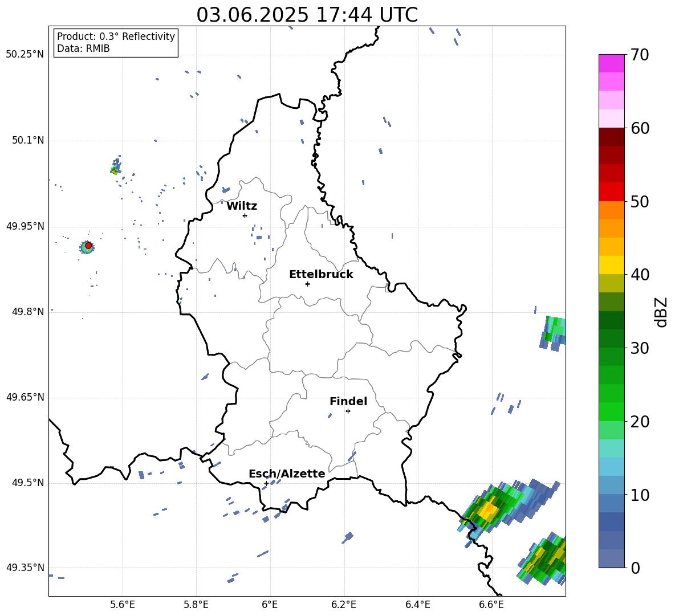Click the colorbar value 10
This screenshot has width=675, height=616.
640,495
